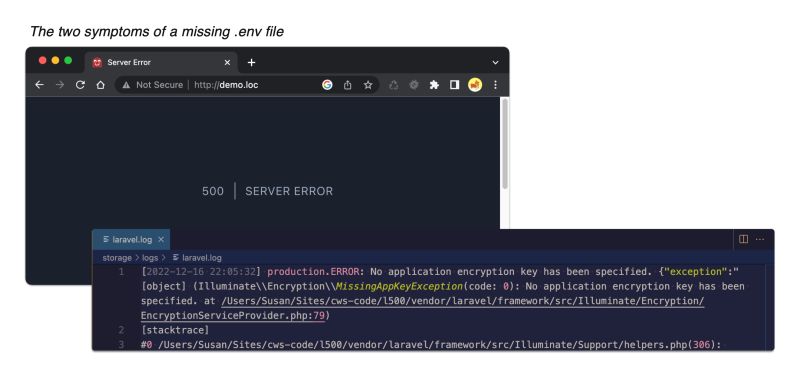The height and width of the screenshot is (377, 800).
Task: Click the browser forward arrow
Action: tap(60, 85)
